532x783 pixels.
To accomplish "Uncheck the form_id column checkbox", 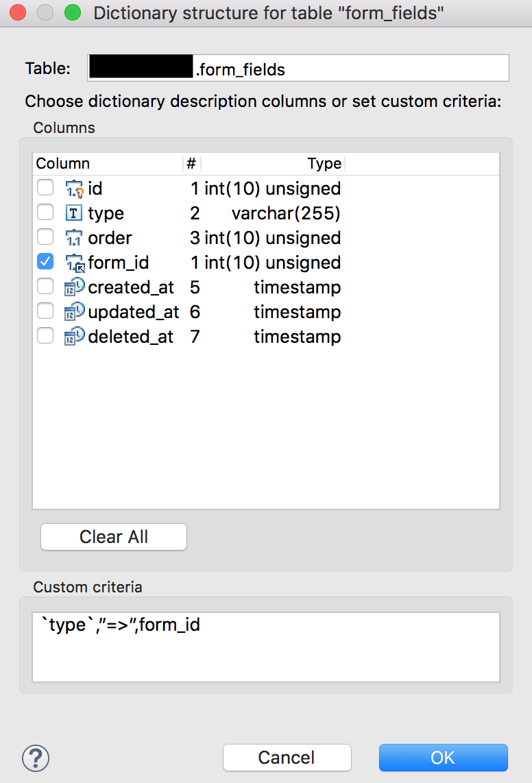I will (x=45, y=262).
